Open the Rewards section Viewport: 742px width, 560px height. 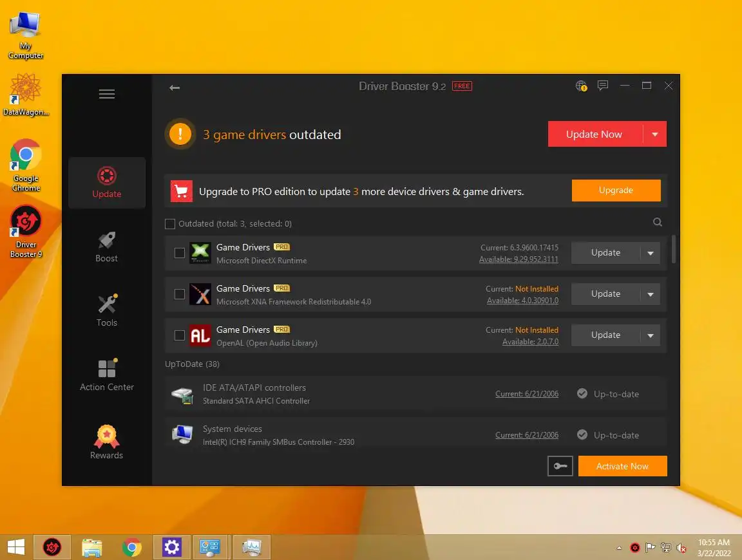pyautogui.click(x=106, y=442)
